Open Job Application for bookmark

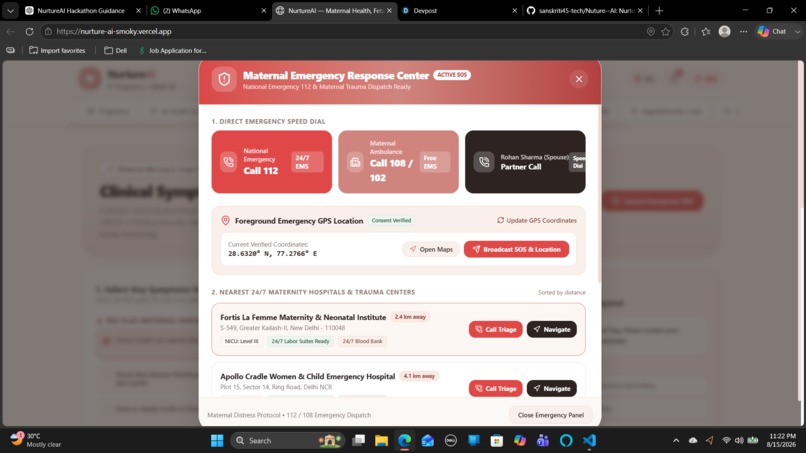(173, 50)
